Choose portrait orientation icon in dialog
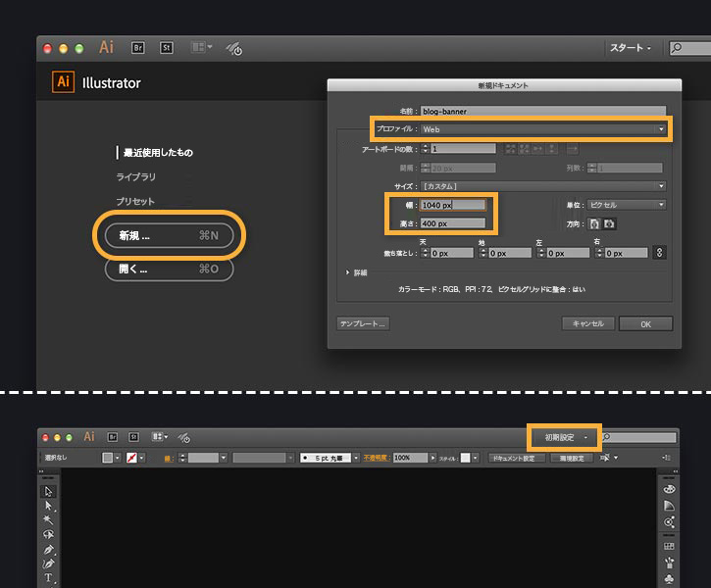The height and width of the screenshot is (588, 711). (x=594, y=223)
